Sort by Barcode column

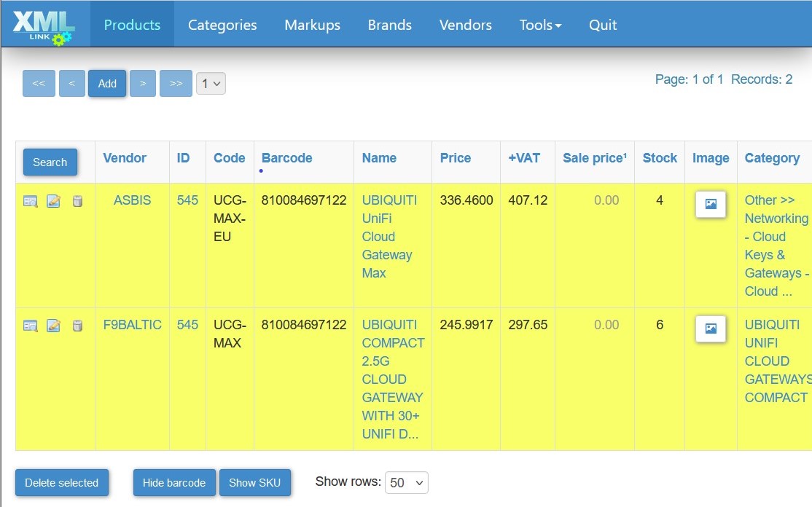tap(287, 158)
